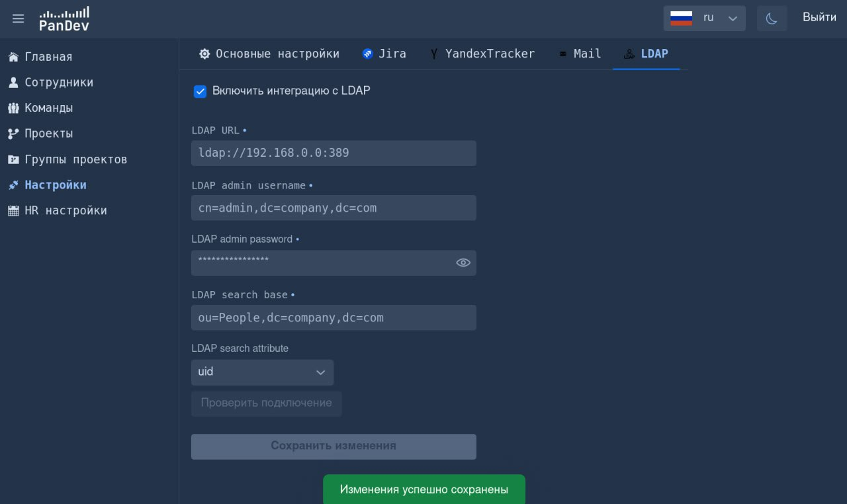Click the Russian flag language icon

681,18
